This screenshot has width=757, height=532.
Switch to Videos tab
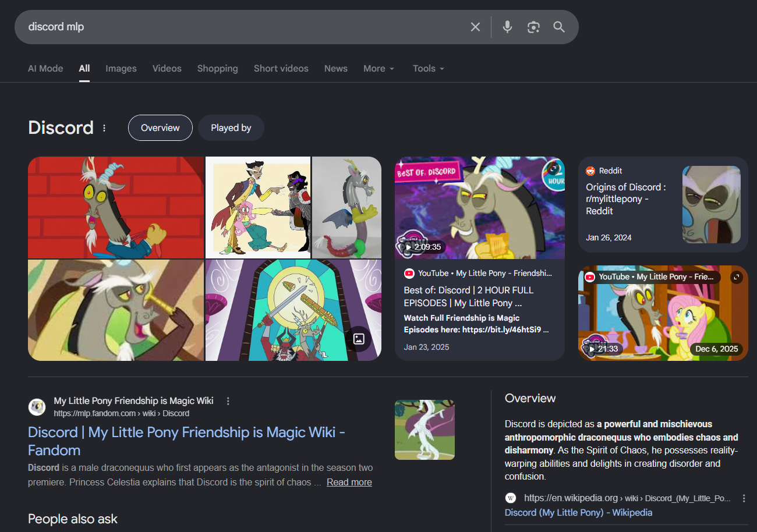(x=167, y=68)
